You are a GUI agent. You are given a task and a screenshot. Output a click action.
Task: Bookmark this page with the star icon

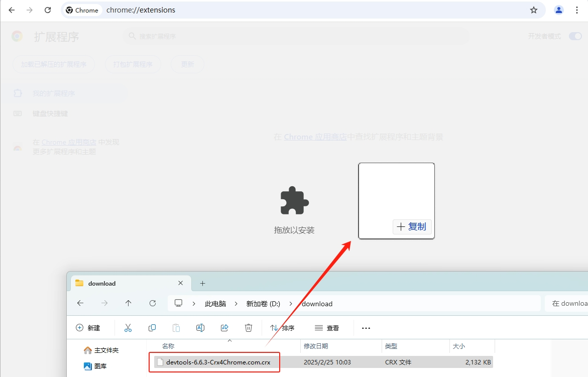pos(533,10)
